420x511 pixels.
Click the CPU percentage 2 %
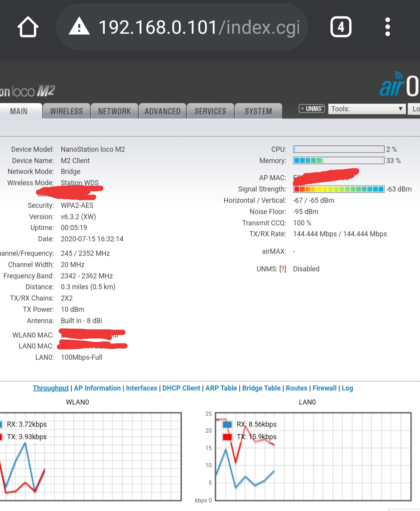coord(392,149)
